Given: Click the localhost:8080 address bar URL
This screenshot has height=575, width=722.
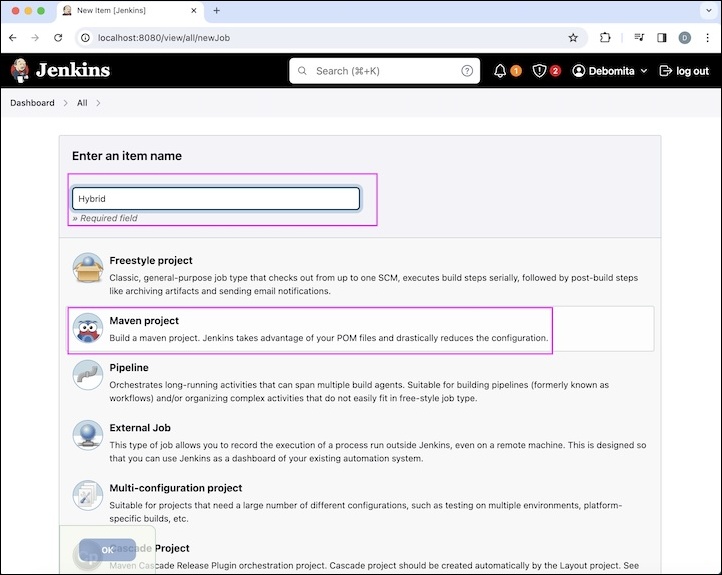Looking at the screenshot, I should point(164,38).
